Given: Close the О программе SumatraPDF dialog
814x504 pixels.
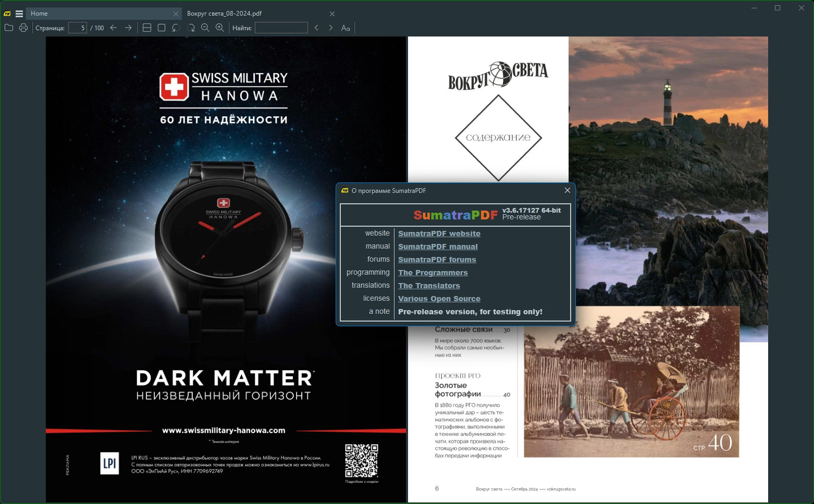Looking at the screenshot, I should tap(568, 190).
